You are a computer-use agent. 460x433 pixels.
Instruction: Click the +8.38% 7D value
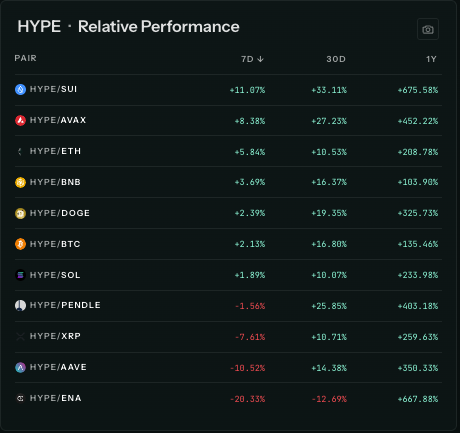(x=250, y=121)
